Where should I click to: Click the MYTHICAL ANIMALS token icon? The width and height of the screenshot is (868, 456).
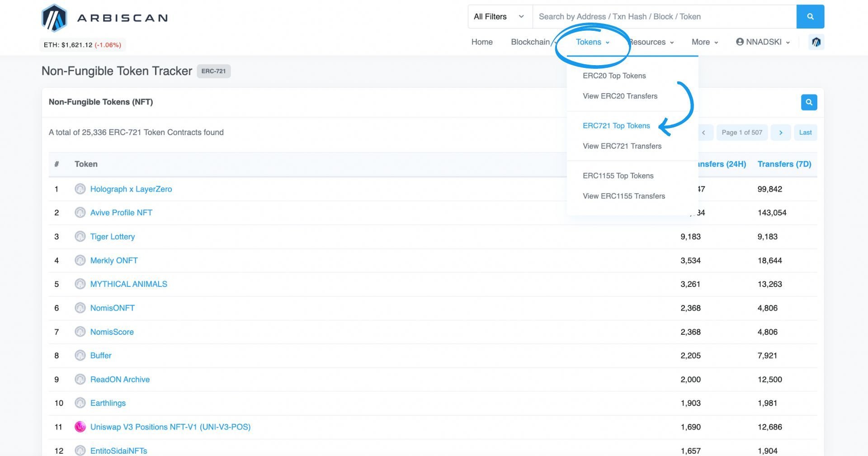(80, 284)
